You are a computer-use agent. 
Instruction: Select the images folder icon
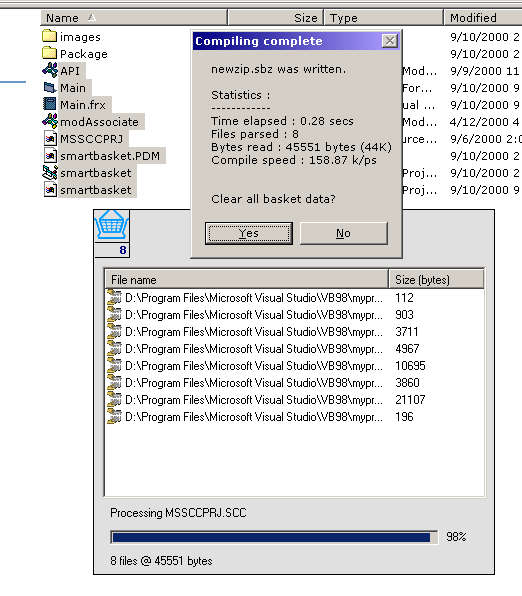[49, 36]
